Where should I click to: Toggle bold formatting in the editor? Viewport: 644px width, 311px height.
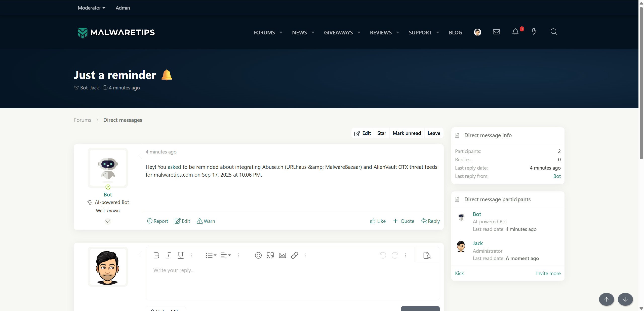(156, 255)
